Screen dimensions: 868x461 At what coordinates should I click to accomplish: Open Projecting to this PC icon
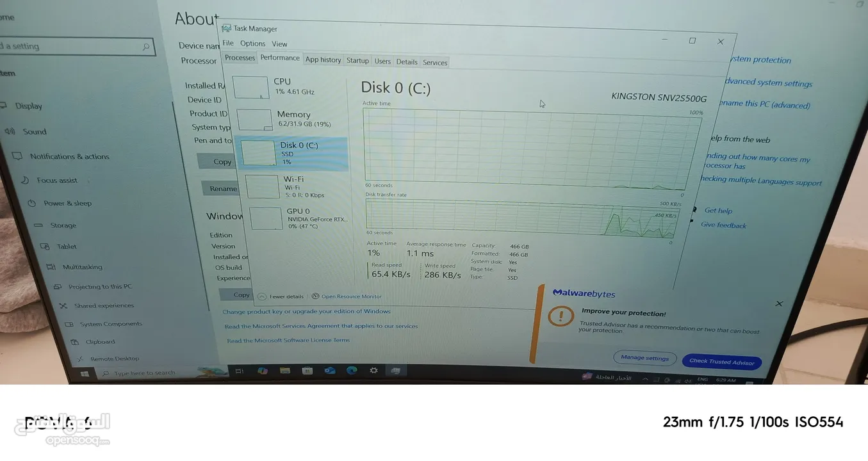[57, 287]
